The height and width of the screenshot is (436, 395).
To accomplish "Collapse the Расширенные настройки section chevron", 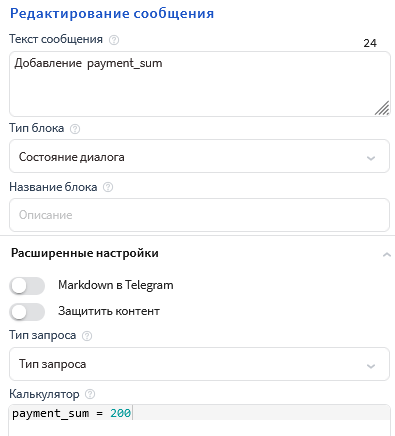I will pos(387,255).
